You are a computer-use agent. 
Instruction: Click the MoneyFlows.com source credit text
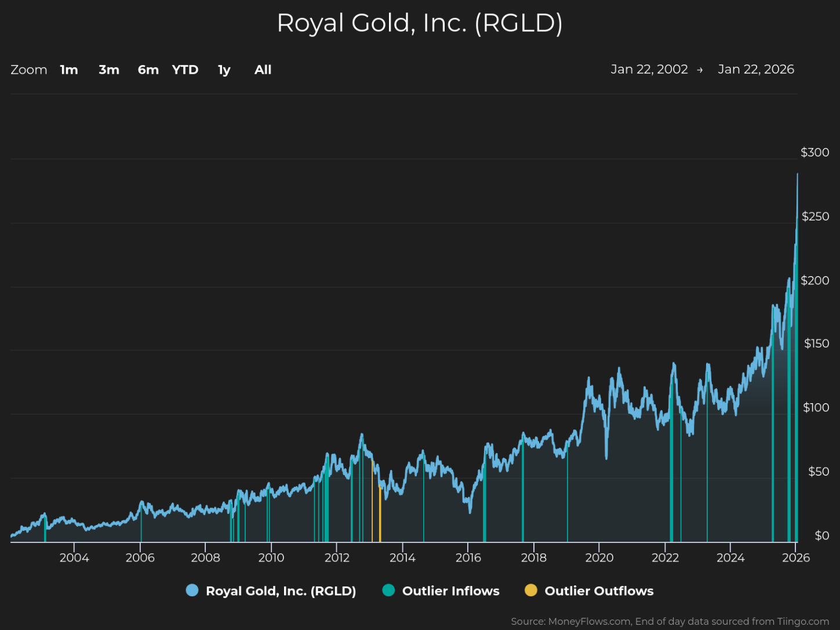coord(670,621)
